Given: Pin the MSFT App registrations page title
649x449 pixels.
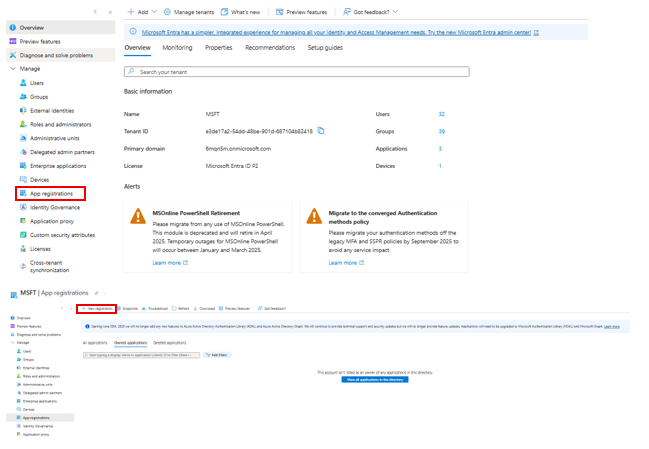Looking at the screenshot, I should [96, 293].
